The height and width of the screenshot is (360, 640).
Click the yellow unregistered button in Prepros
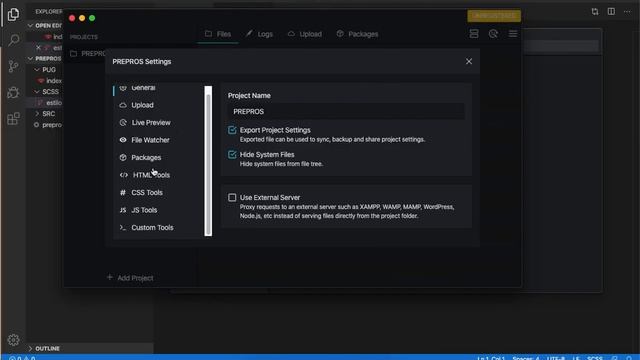[494, 16]
